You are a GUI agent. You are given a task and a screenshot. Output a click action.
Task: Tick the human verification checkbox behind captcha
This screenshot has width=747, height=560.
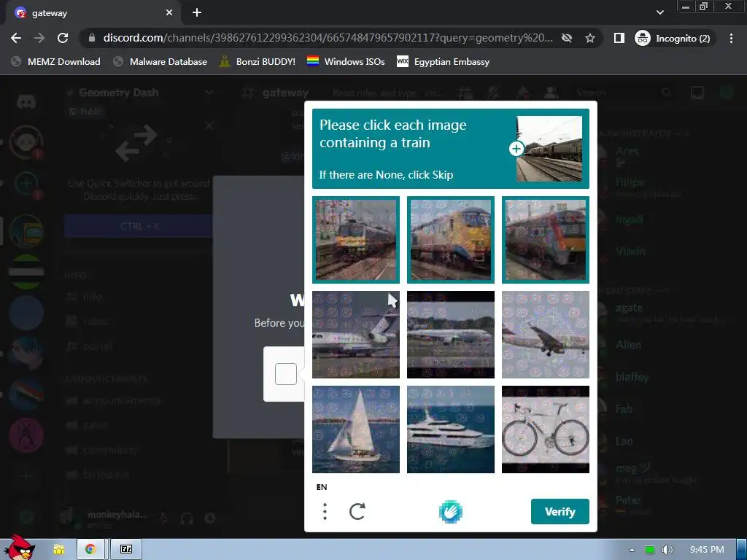[x=286, y=374]
